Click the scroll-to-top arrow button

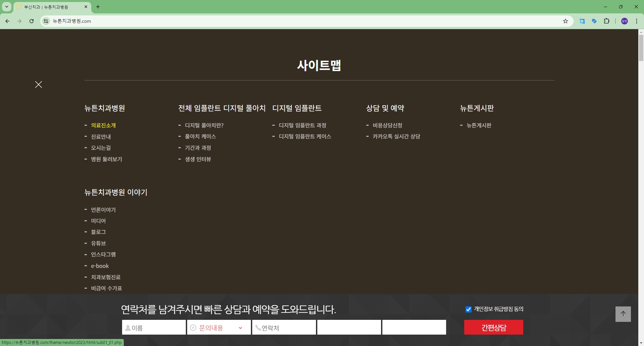pos(623,314)
